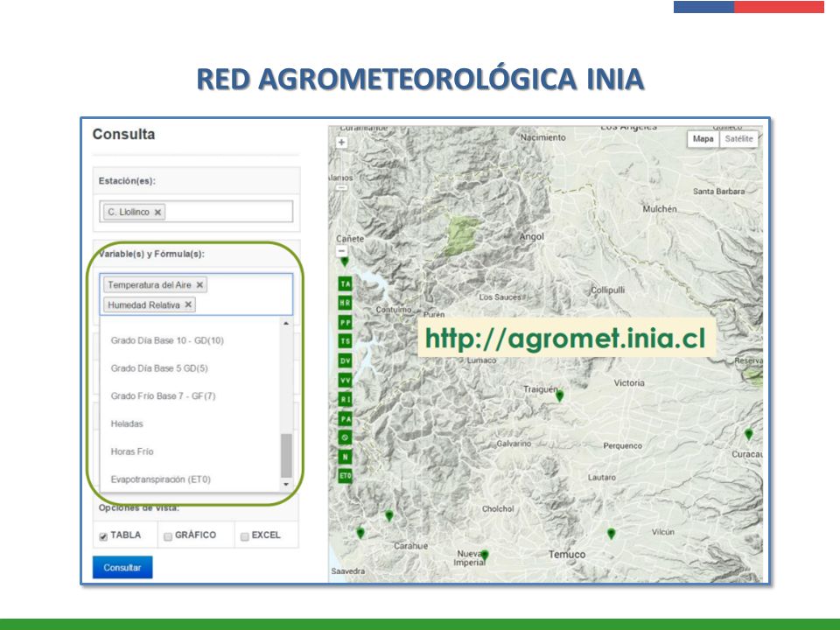Select the station marker west of Vilcún
Viewport: 840px width, 630px height.
pyautogui.click(x=612, y=534)
